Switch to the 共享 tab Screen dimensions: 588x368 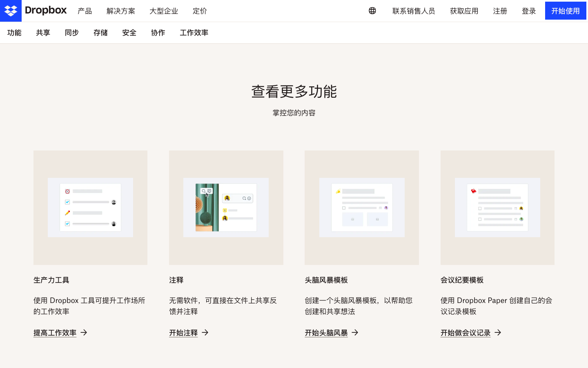click(43, 33)
